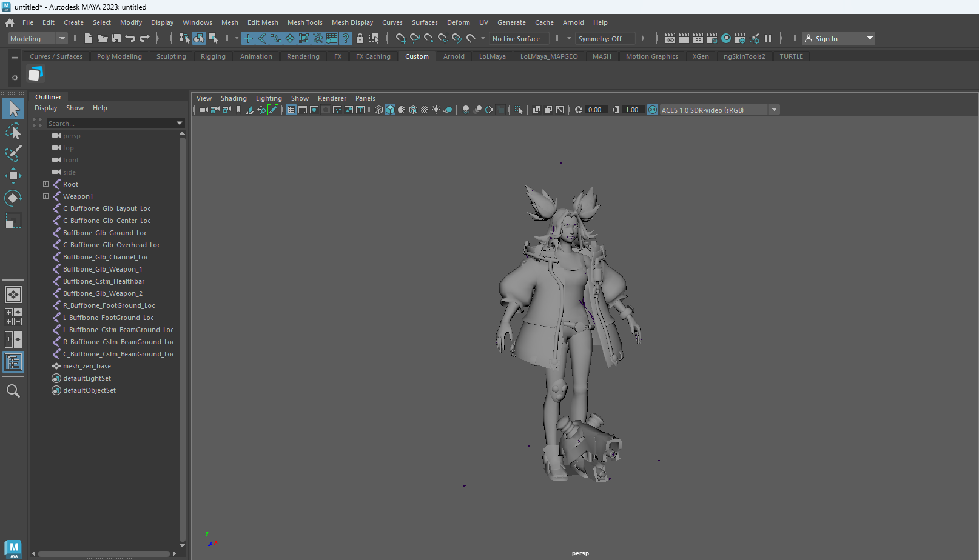Click the custom shelf cube icon
The height and width of the screenshot is (560, 979).
click(x=36, y=75)
